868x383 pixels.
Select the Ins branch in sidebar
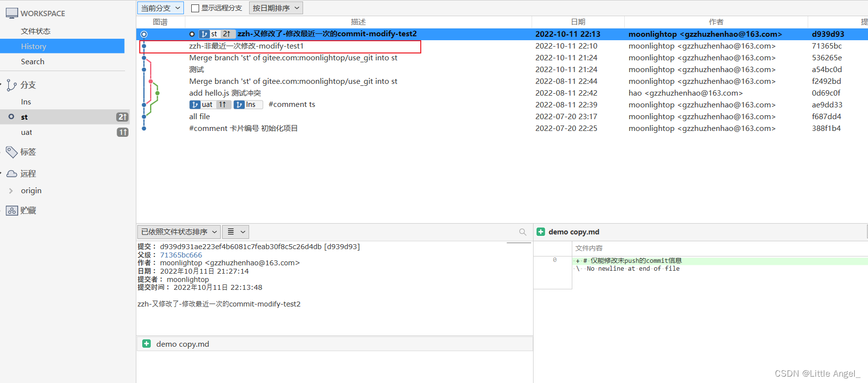[26, 102]
